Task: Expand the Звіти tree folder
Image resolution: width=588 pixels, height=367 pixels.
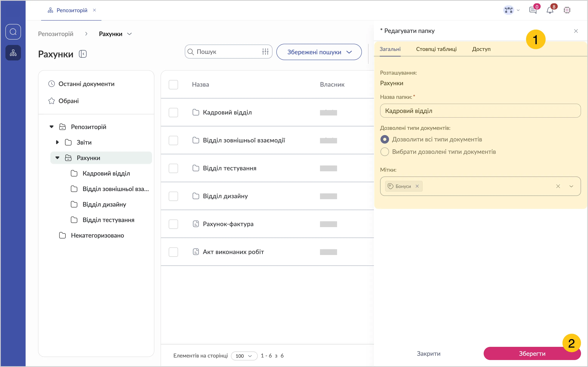Action: click(57, 142)
